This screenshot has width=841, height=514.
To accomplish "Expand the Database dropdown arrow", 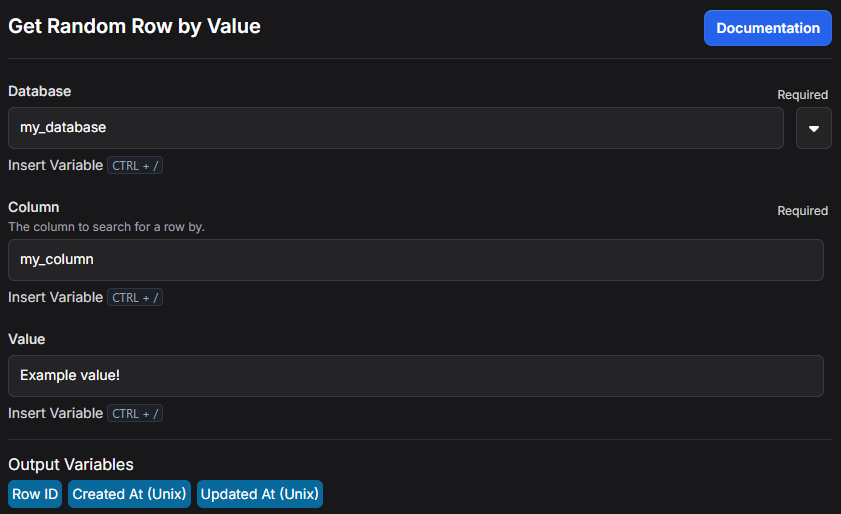I will 813,128.
